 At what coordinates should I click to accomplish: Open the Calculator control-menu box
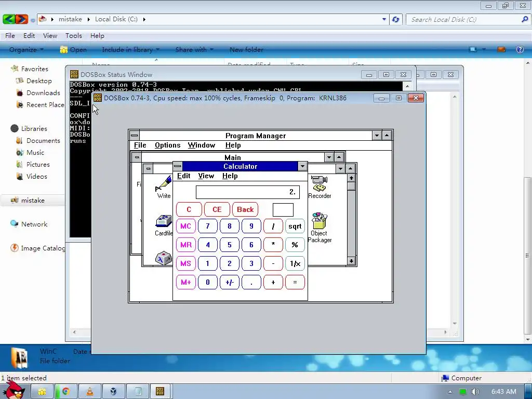click(178, 166)
